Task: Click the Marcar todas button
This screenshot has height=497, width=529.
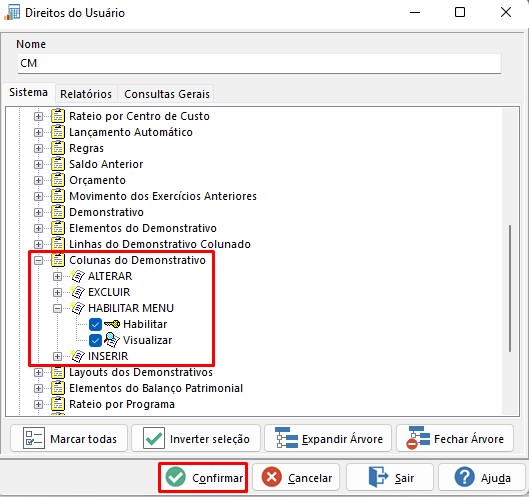Action: [x=69, y=438]
